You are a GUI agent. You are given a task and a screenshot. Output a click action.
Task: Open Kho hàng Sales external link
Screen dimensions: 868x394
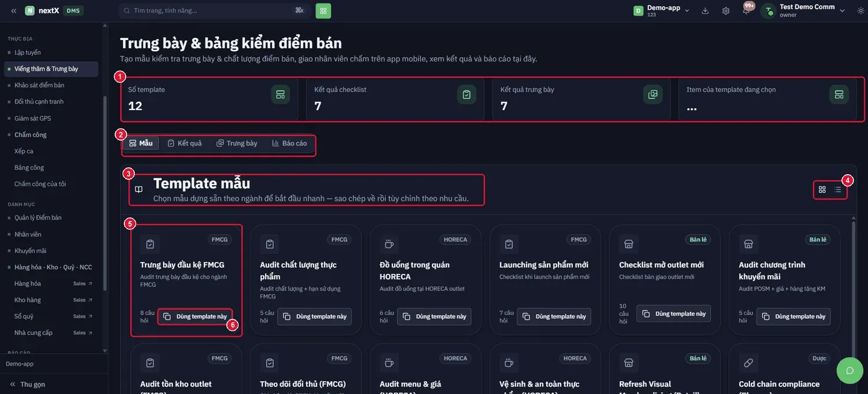52,300
